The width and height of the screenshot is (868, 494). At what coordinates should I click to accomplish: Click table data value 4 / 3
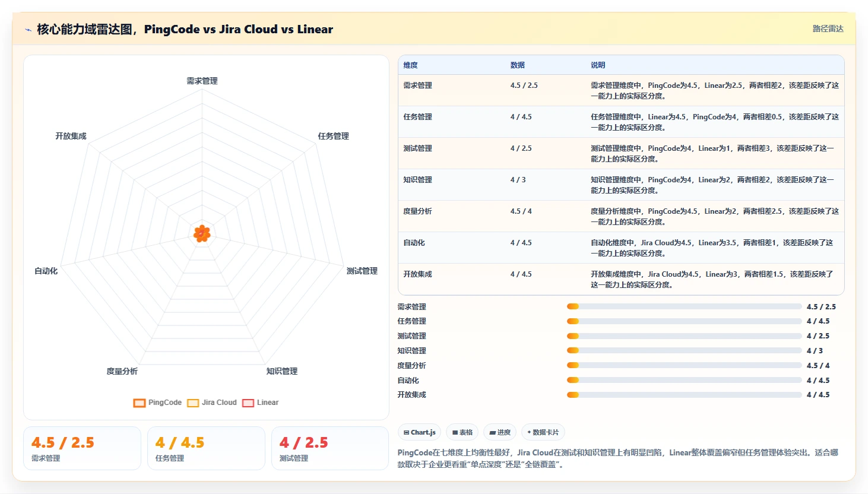(518, 180)
